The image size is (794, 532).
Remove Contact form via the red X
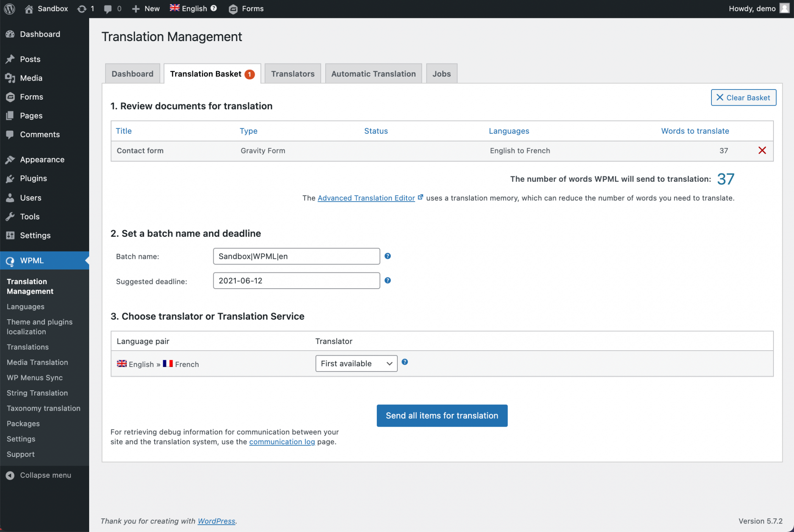[762, 150]
